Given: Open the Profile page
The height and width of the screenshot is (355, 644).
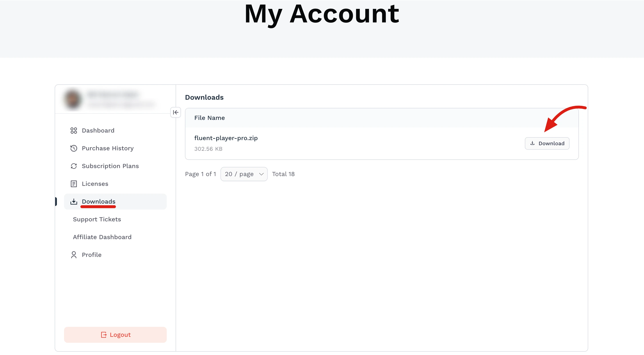Looking at the screenshot, I should 115,255.
